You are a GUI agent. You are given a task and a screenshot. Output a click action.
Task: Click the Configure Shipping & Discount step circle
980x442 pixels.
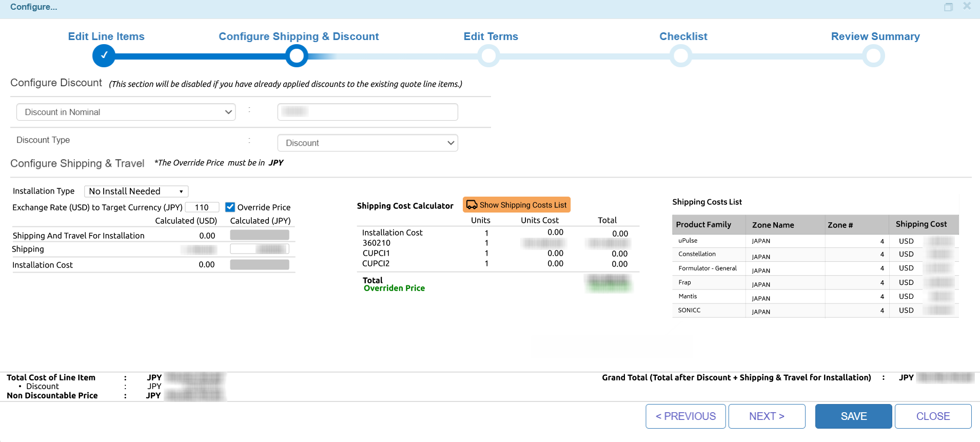point(297,55)
